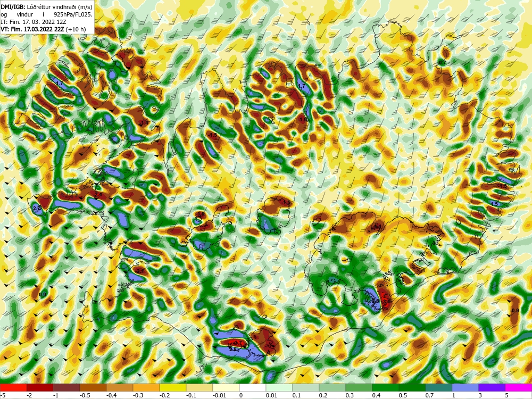Click the legend label '0.2'

point(323,395)
